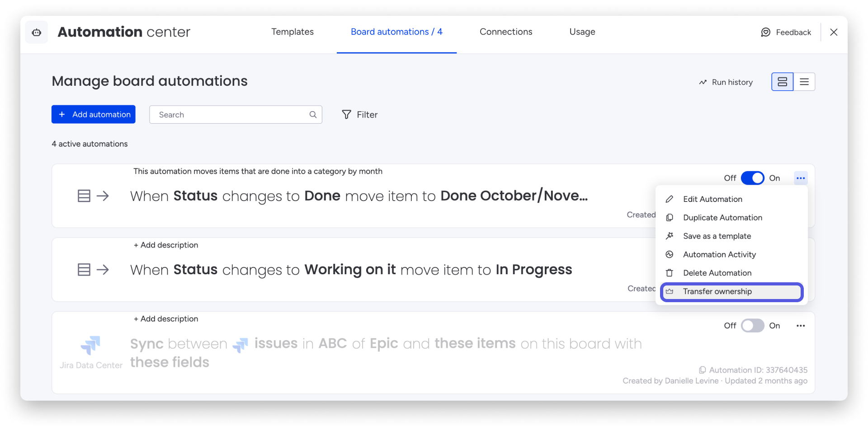868x430 pixels.
Task: Click the Feedback button
Action: (786, 32)
